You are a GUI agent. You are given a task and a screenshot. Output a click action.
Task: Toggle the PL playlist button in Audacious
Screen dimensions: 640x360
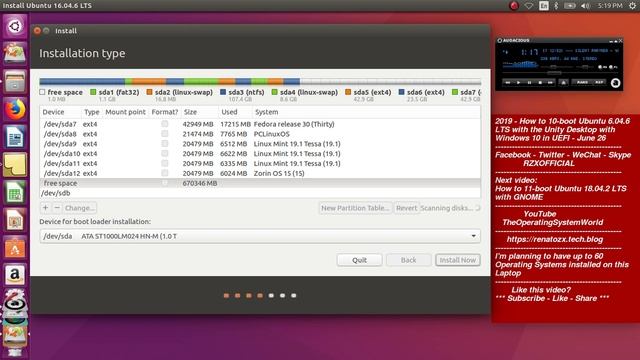coord(613,67)
